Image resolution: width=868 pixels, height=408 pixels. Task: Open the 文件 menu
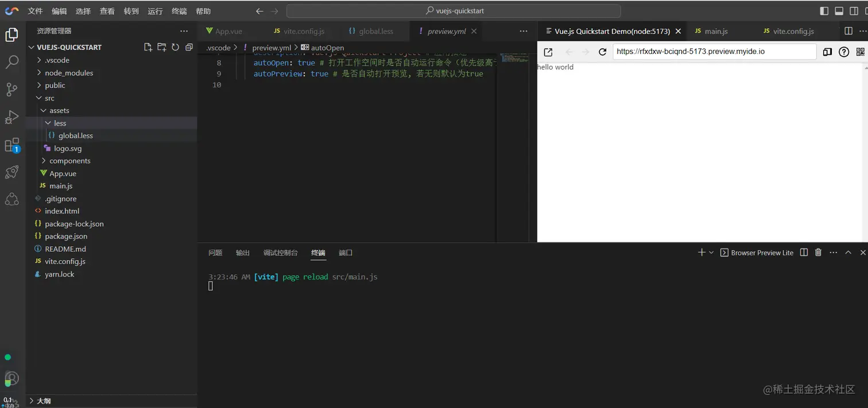point(35,11)
